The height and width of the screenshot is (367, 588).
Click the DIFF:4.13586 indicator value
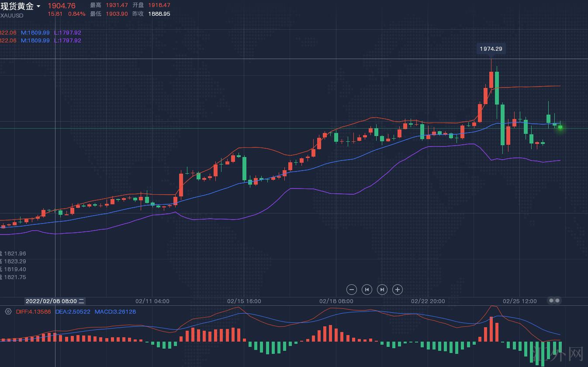(x=33, y=312)
